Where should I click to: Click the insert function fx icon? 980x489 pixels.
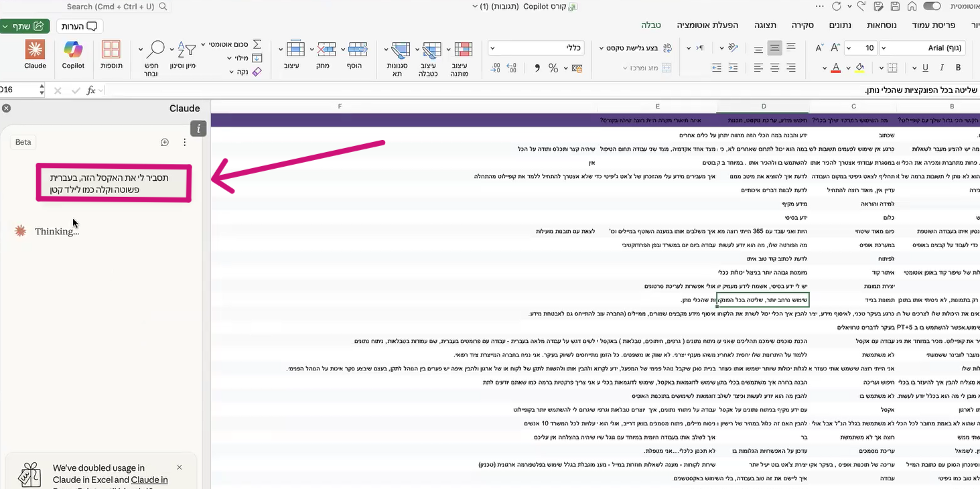tap(91, 90)
